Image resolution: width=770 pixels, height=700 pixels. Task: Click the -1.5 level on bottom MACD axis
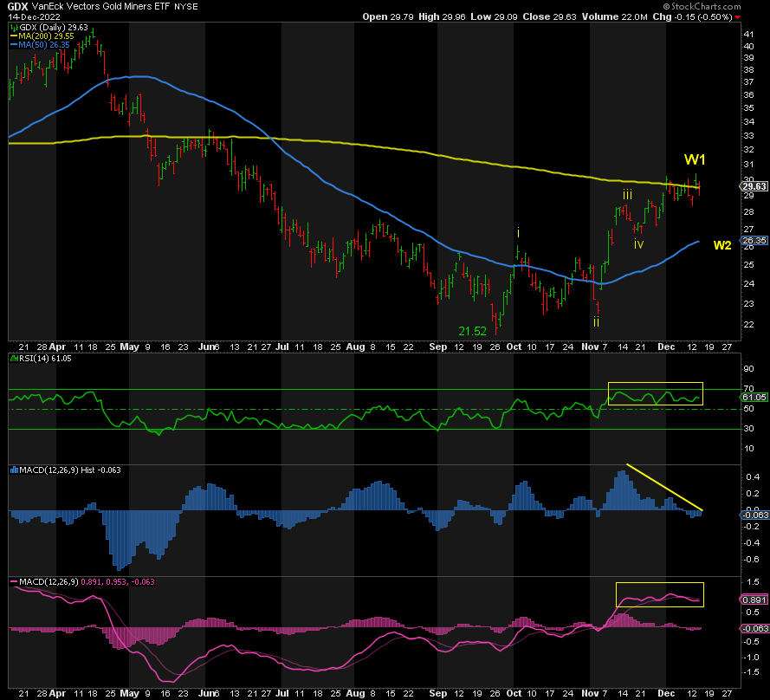click(x=751, y=672)
